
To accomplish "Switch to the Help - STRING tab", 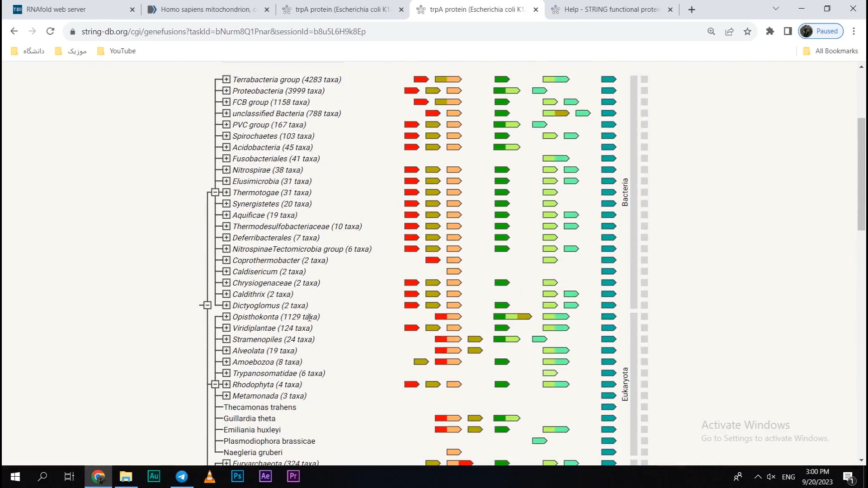I will (611, 9).
